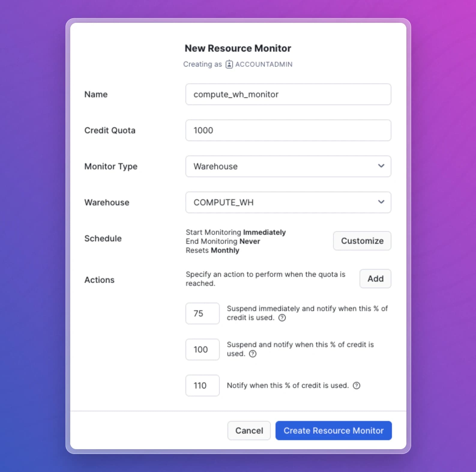The width and height of the screenshot is (476, 472).
Task: Click the End Monitoring Never text
Action: (x=223, y=241)
